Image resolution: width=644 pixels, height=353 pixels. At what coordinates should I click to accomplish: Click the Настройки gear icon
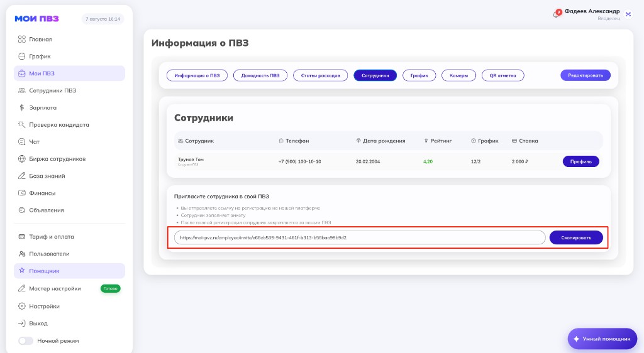(22, 307)
